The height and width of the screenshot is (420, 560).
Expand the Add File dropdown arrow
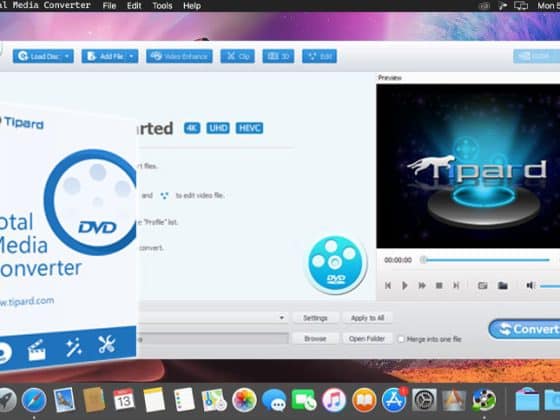click(131, 56)
